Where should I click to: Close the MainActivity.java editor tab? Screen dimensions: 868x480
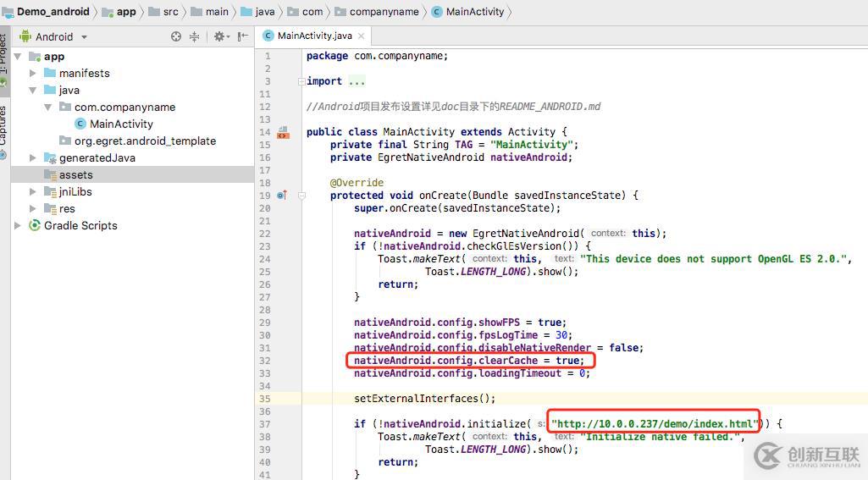361,36
